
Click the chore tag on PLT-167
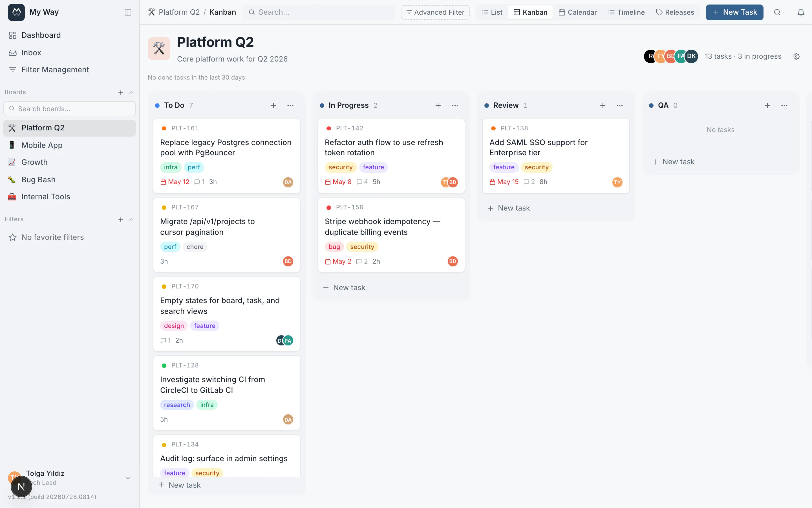tap(195, 247)
